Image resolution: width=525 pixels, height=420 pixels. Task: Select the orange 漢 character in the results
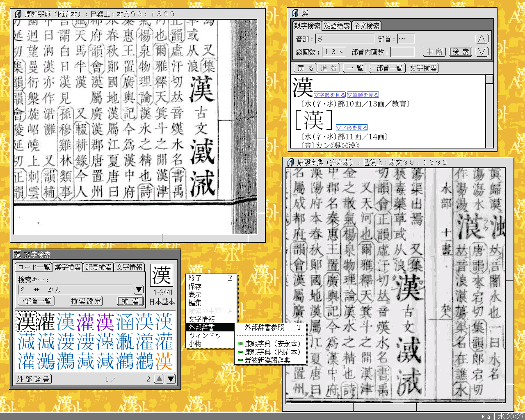coord(164,361)
